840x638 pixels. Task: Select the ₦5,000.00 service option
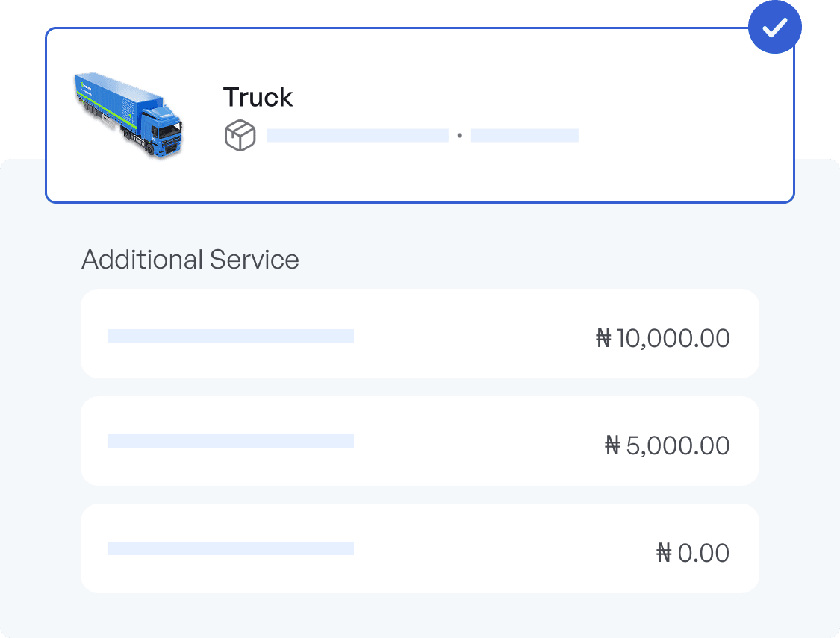pos(420,441)
